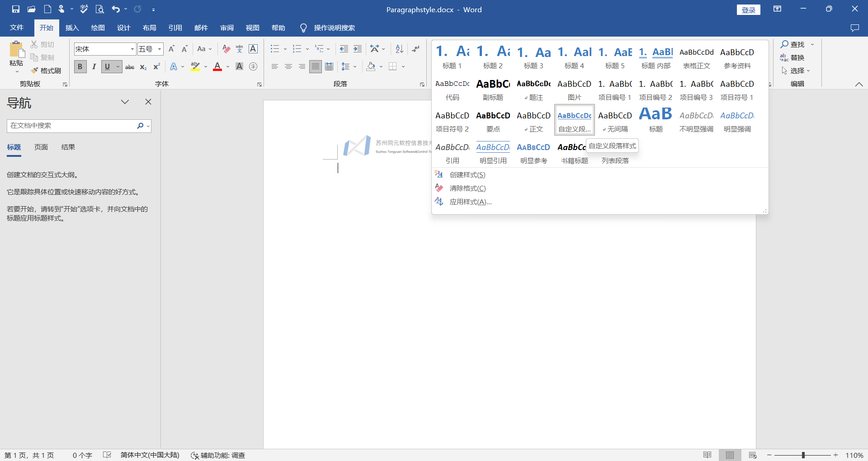Image resolution: width=868 pixels, height=461 pixels.
Task: Click 创建样式 in styles gallery
Action: pos(467,175)
